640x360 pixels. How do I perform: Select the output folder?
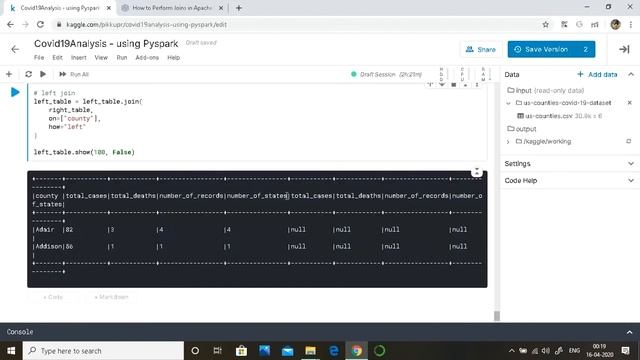(522, 129)
